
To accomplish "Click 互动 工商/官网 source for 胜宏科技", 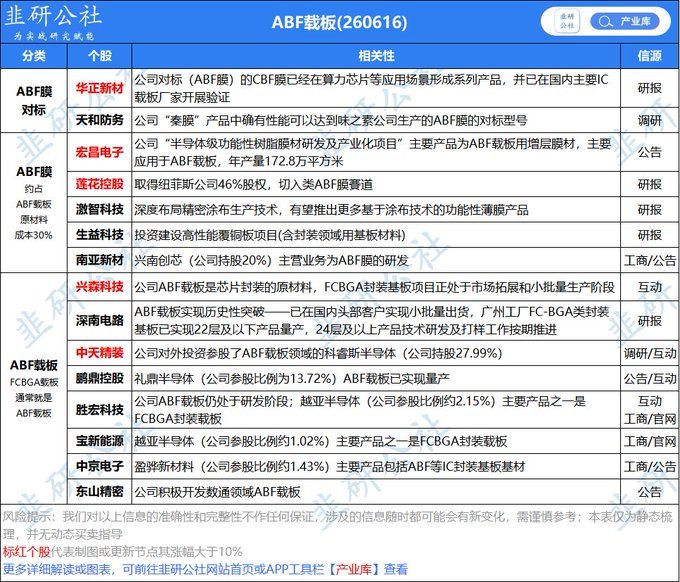I will [650, 410].
